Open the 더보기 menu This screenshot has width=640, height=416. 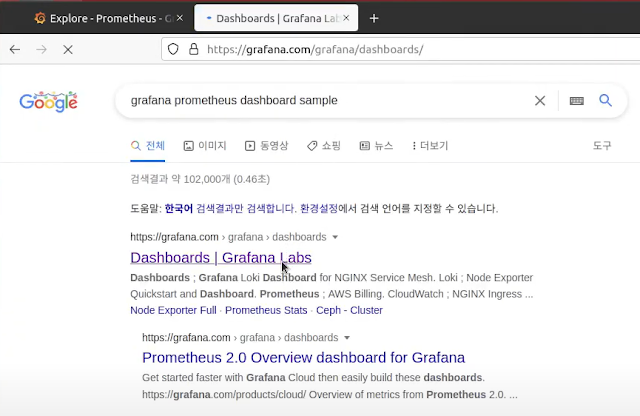430,146
